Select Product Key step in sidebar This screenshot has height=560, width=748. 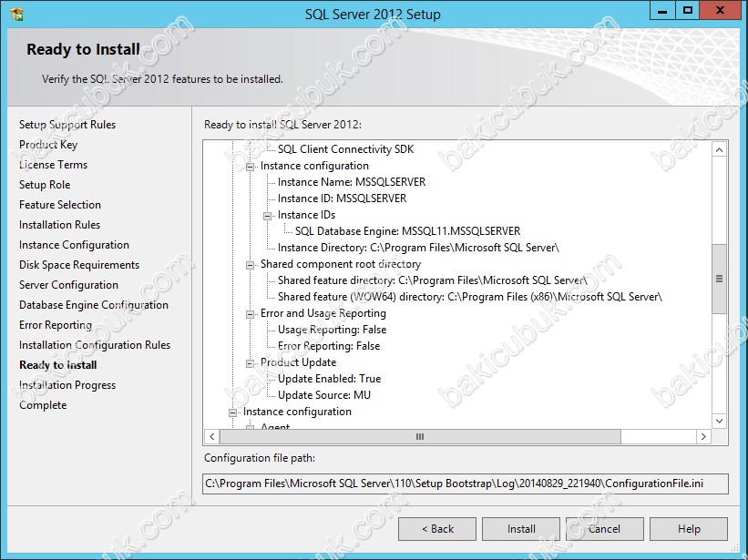click(x=48, y=145)
